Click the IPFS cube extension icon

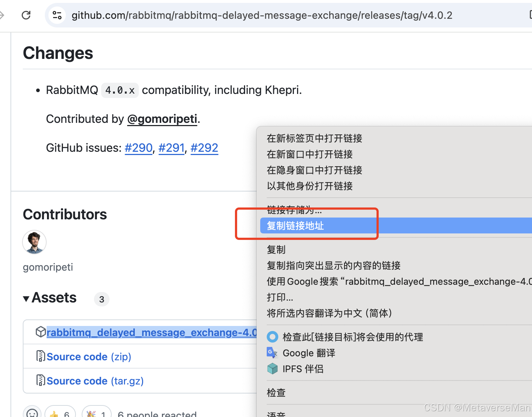273,369
